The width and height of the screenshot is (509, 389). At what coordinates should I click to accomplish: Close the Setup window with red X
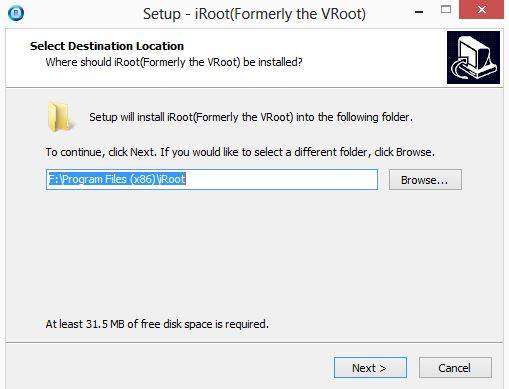481,10
